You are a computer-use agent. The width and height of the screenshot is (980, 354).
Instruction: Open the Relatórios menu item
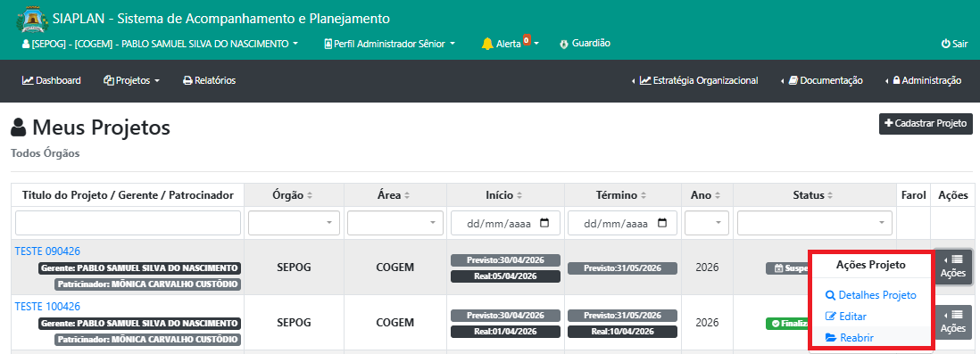[x=210, y=80]
